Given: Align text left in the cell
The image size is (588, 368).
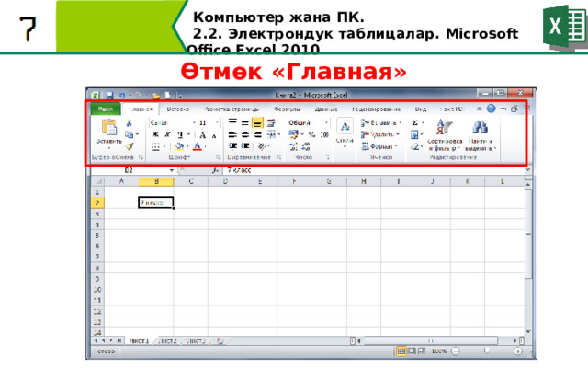Looking at the screenshot, I should click(232, 134).
